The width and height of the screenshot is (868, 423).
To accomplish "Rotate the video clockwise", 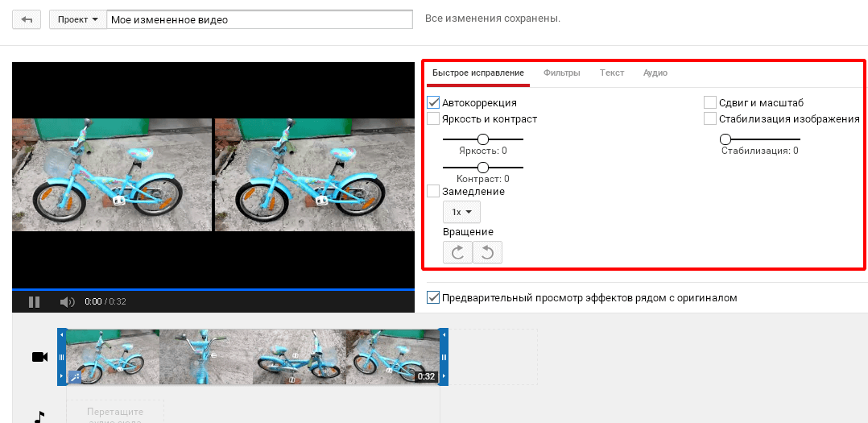I will click(x=458, y=252).
